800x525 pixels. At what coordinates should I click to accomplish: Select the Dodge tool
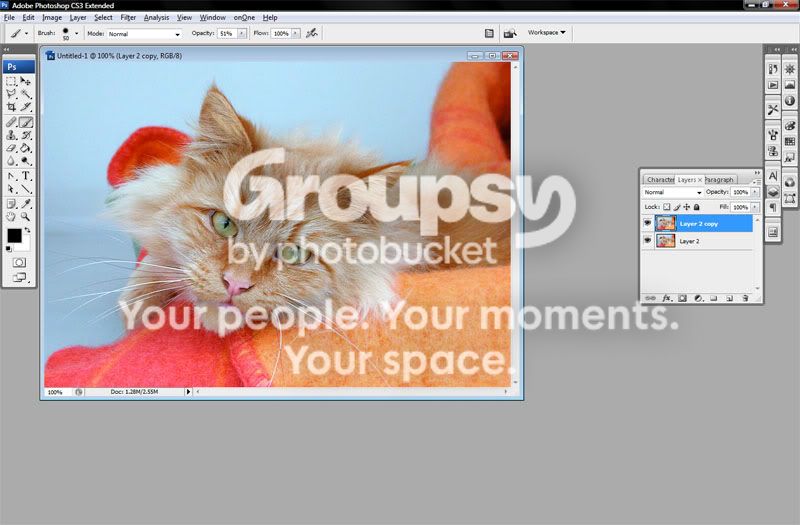(26, 161)
